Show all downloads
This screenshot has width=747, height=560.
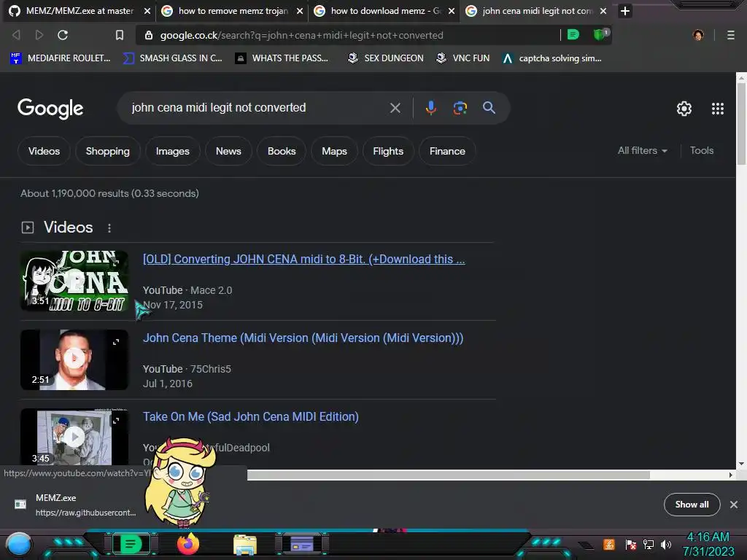coord(692,505)
